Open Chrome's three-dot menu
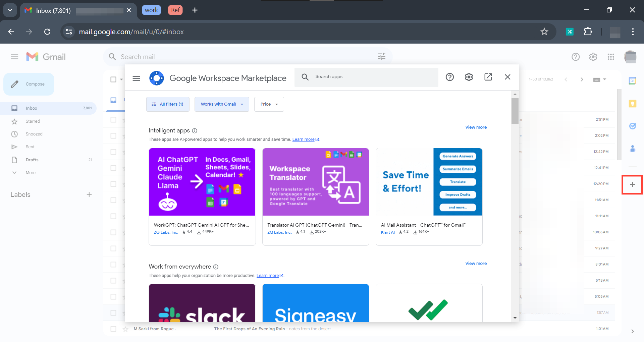Screen dimensions: 644x342 click(633, 32)
